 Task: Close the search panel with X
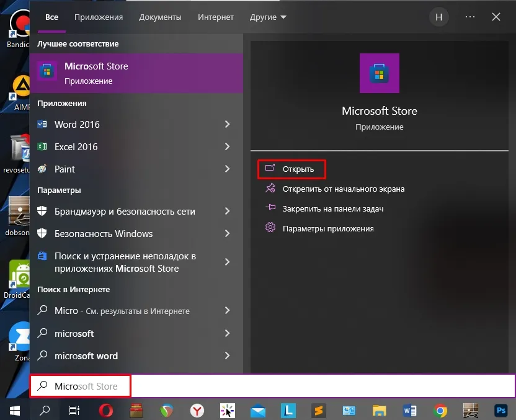(x=496, y=17)
